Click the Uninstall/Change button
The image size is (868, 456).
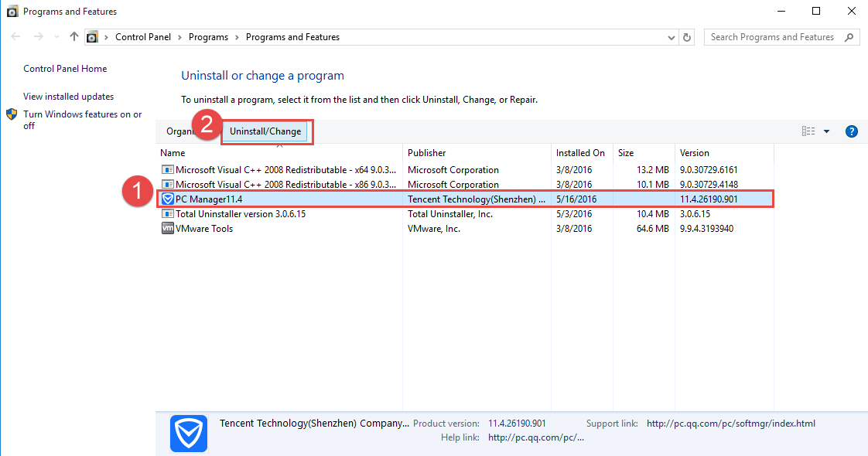[x=265, y=131]
